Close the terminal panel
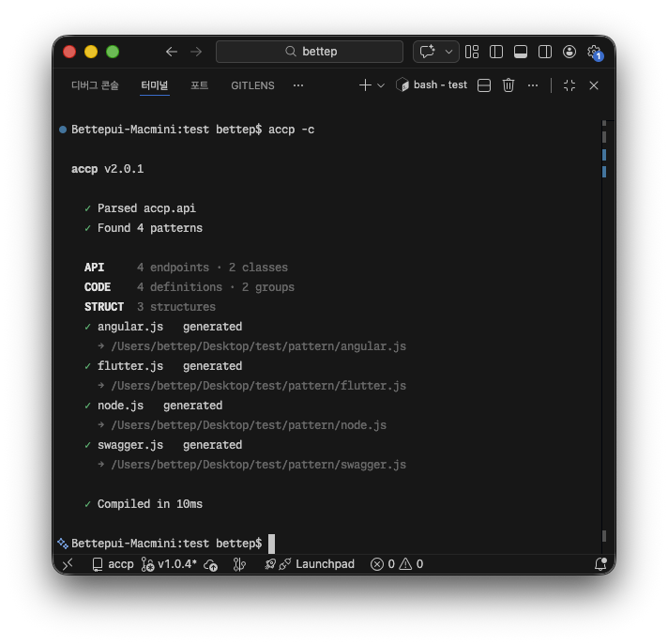The width and height of the screenshot is (668, 644). pyautogui.click(x=594, y=85)
